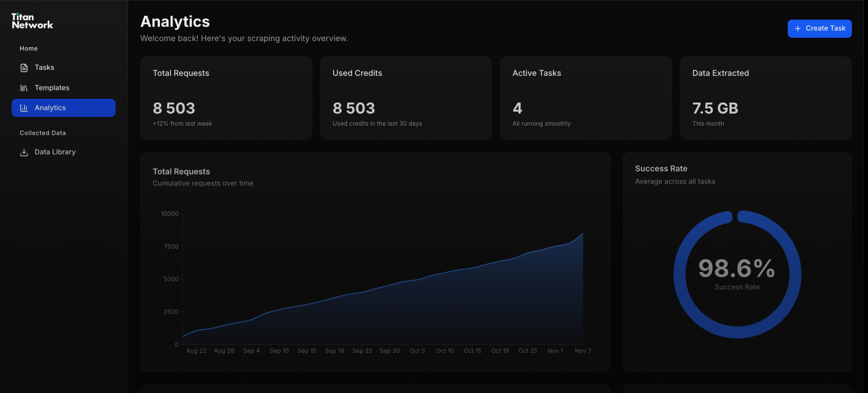Click the Active Tasks card showing 4
The width and height of the screenshot is (868, 393).
(x=586, y=98)
